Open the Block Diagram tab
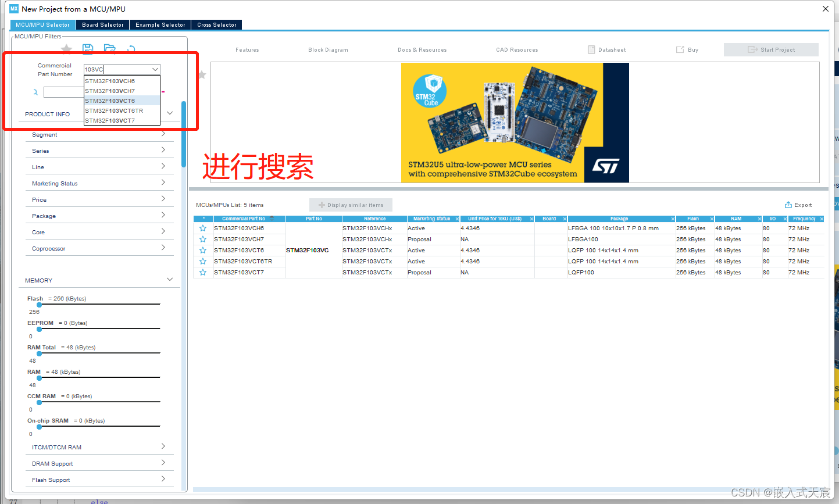Image resolution: width=839 pixels, height=504 pixels. (x=328, y=50)
